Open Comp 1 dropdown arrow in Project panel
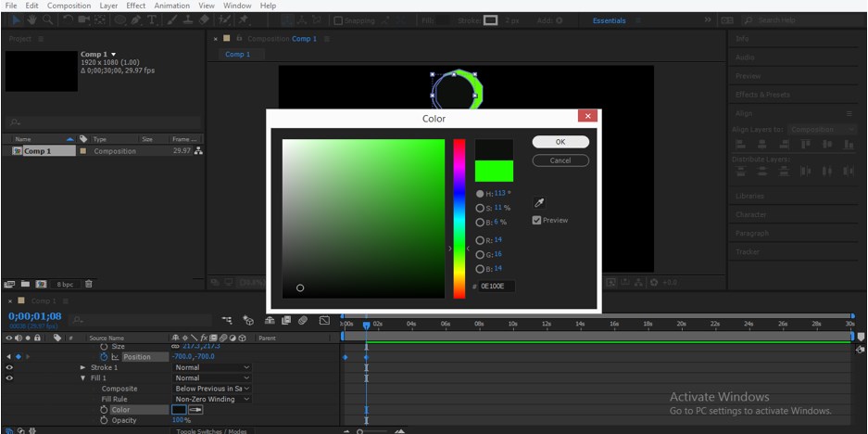This screenshot has height=434, width=868. [114, 55]
